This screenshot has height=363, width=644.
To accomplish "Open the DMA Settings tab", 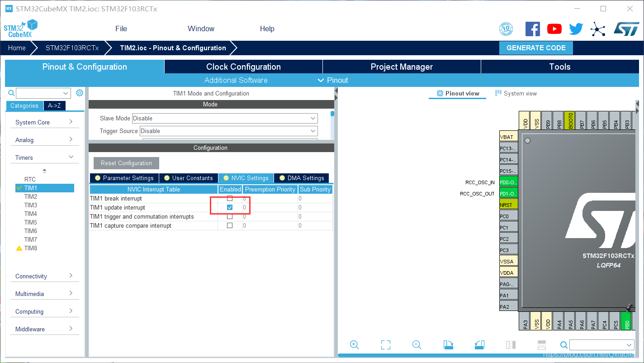I will point(302,178).
